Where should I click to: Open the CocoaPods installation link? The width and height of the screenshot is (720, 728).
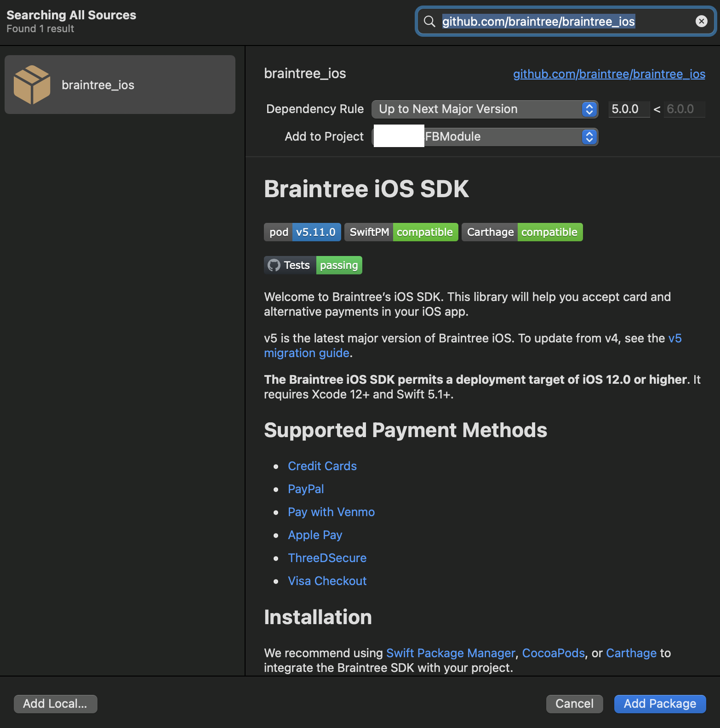(x=553, y=653)
